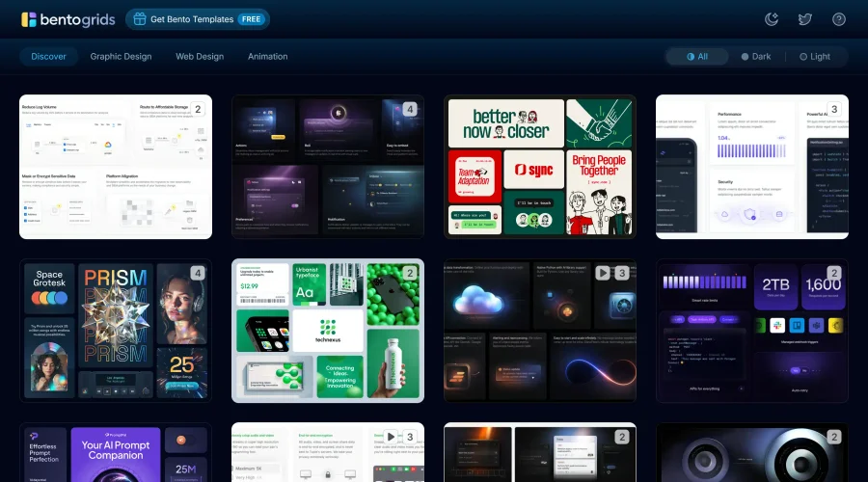The image size is (868, 482).
Task: Open the Reduce Log Volume light bento card
Action: 116,167
